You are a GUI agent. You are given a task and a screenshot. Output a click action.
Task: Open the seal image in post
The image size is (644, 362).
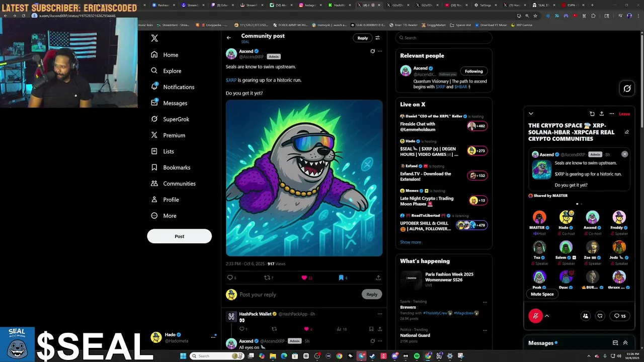click(x=304, y=178)
